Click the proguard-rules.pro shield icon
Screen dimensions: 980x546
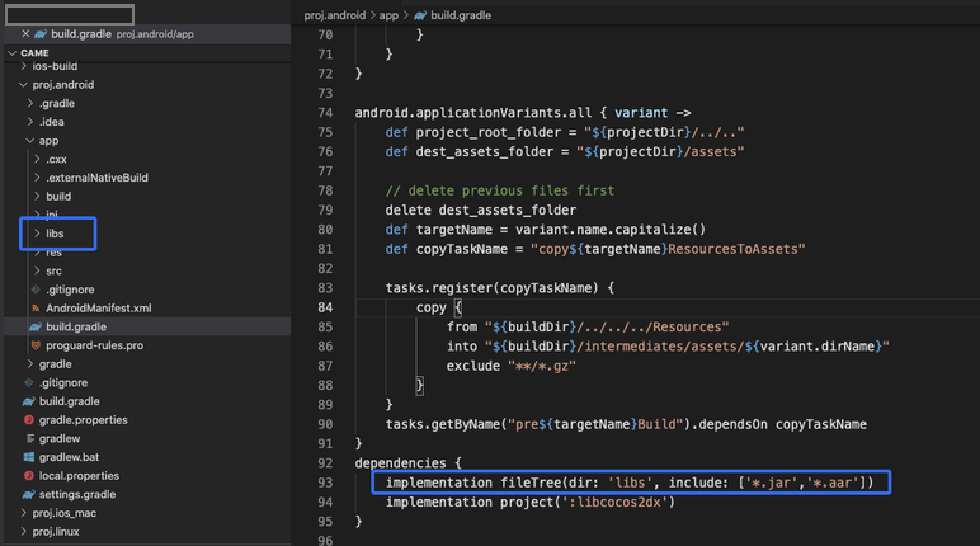(x=36, y=345)
